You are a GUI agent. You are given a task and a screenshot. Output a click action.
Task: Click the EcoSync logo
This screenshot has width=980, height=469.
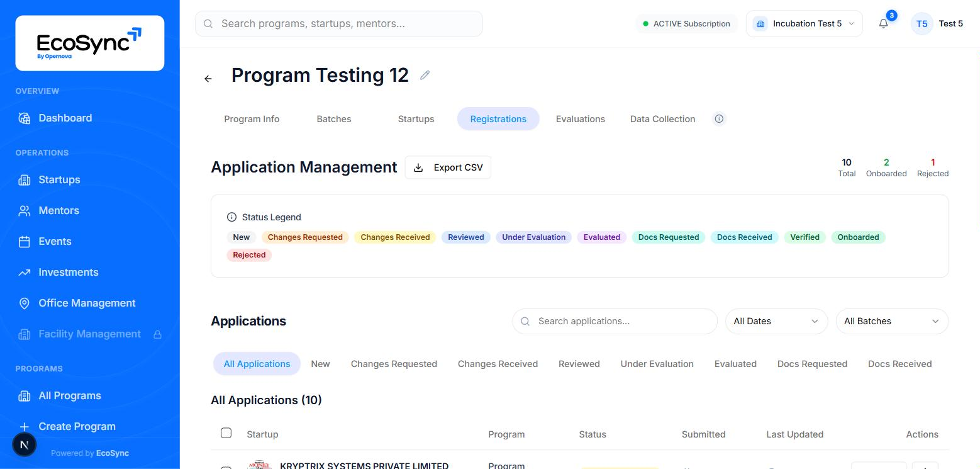90,43
